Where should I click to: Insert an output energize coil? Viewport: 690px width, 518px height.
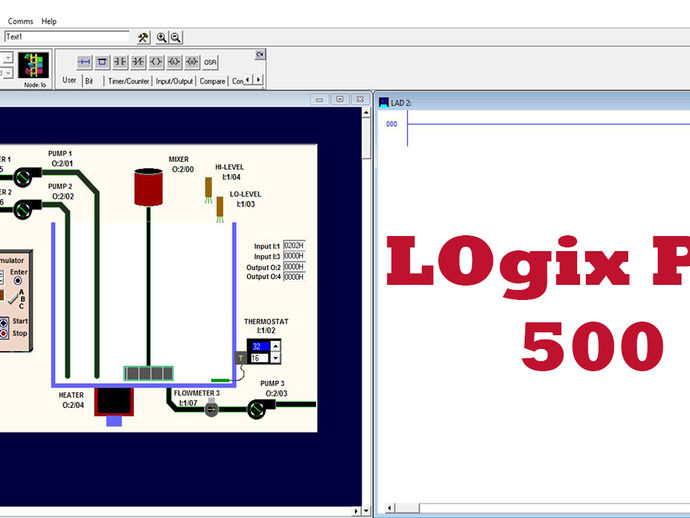(x=156, y=62)
